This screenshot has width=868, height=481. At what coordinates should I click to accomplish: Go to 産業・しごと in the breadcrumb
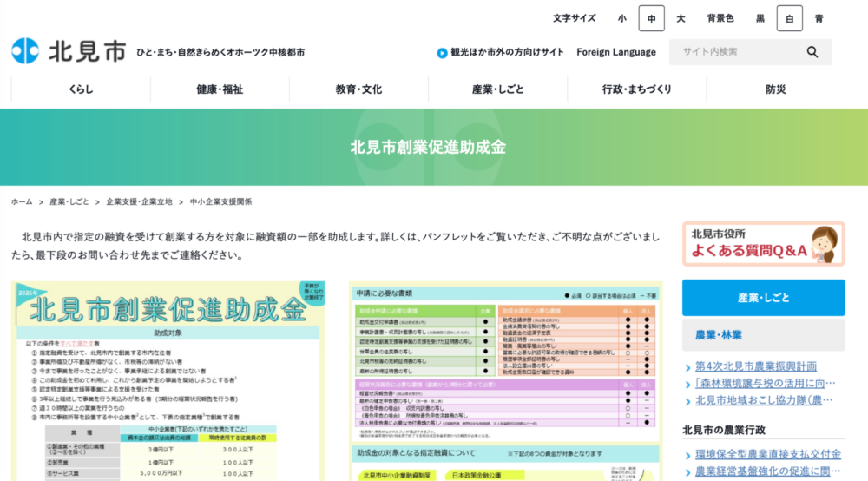click(69, 202)
